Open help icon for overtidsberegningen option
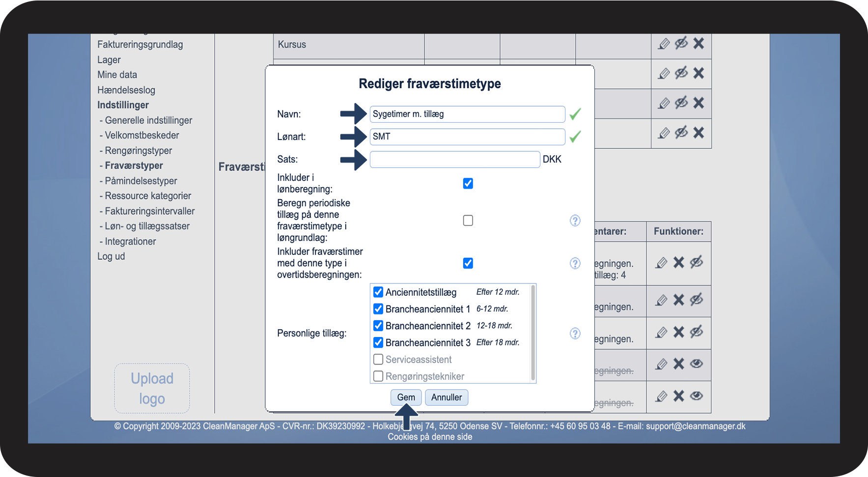Viewport: 868px width, 477px height. tap(575, 263)
